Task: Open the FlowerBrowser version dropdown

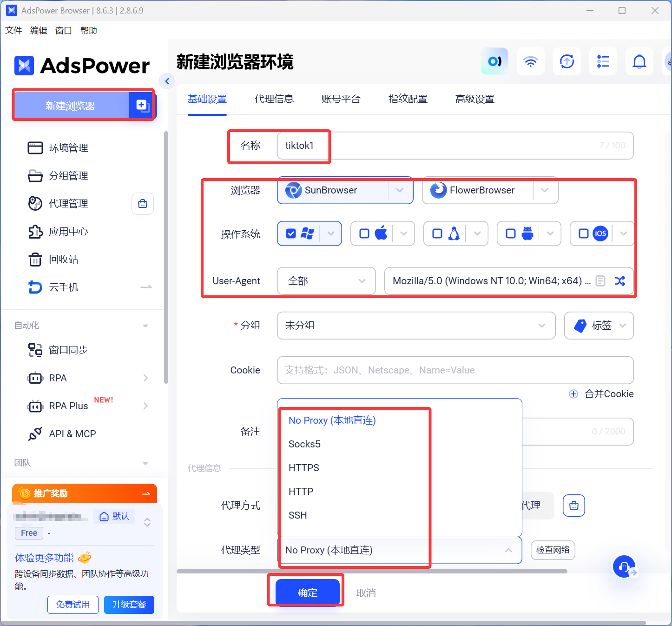Action: point(545,190)
